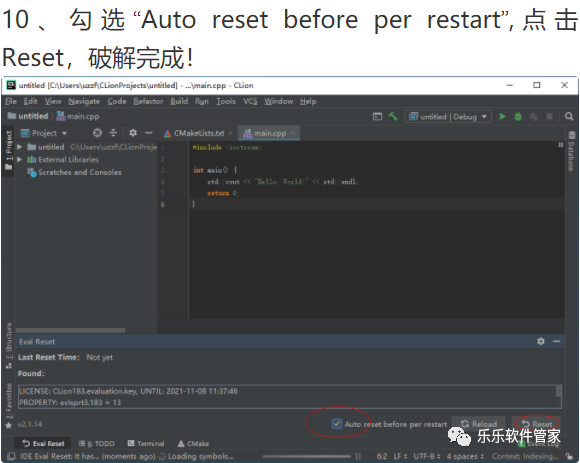Close the main.cpp tab
Screen dimensions: 580x463
[293, 133]
